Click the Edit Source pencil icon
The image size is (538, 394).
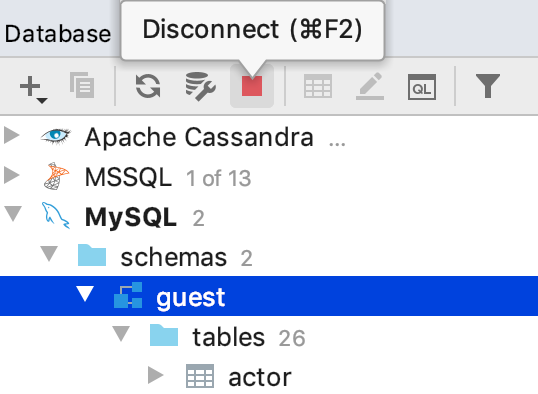[370, 86]
